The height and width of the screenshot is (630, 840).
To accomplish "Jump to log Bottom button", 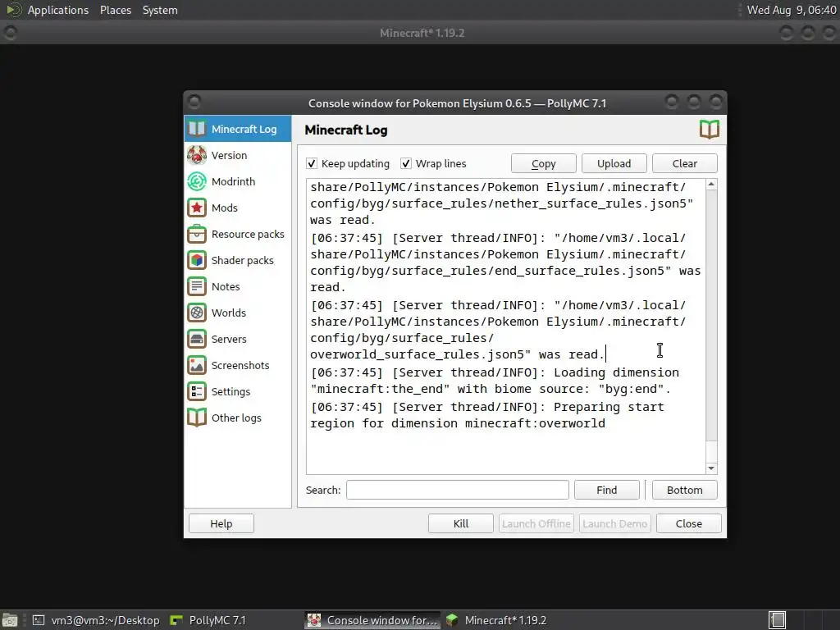I will pyautogui.click(x=685, y=491).
